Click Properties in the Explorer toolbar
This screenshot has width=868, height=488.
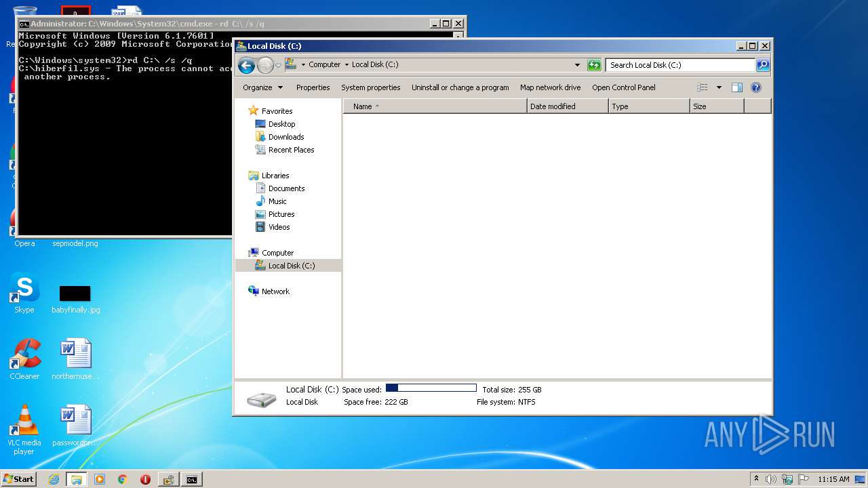[x=313, y=87]
